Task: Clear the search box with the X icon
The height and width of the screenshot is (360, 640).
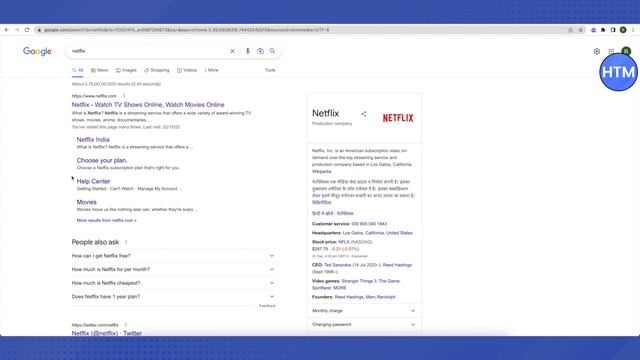Action: tap(232, 51)
